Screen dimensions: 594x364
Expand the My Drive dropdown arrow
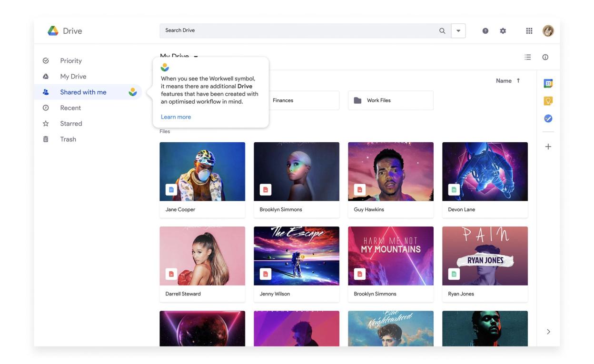[196, 57]
